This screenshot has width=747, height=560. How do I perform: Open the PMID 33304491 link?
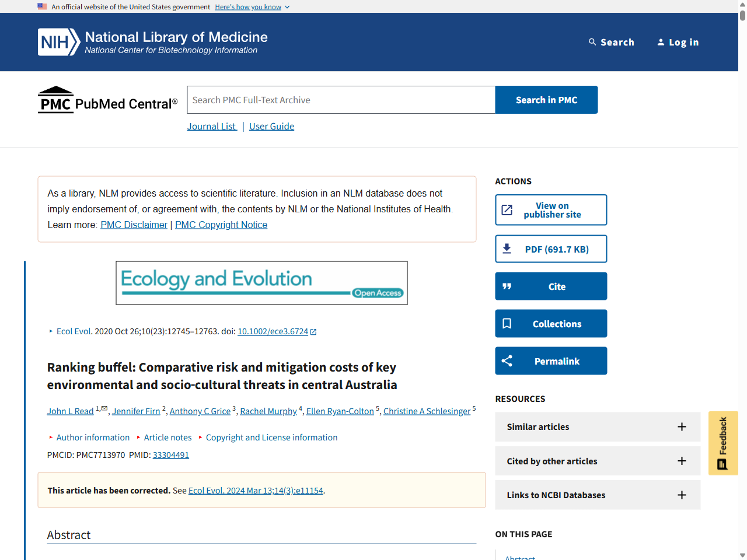click(171, 454)
